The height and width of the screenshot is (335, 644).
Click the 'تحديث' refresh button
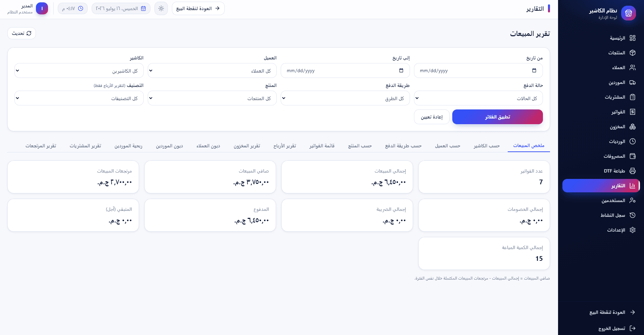(21, 33)
